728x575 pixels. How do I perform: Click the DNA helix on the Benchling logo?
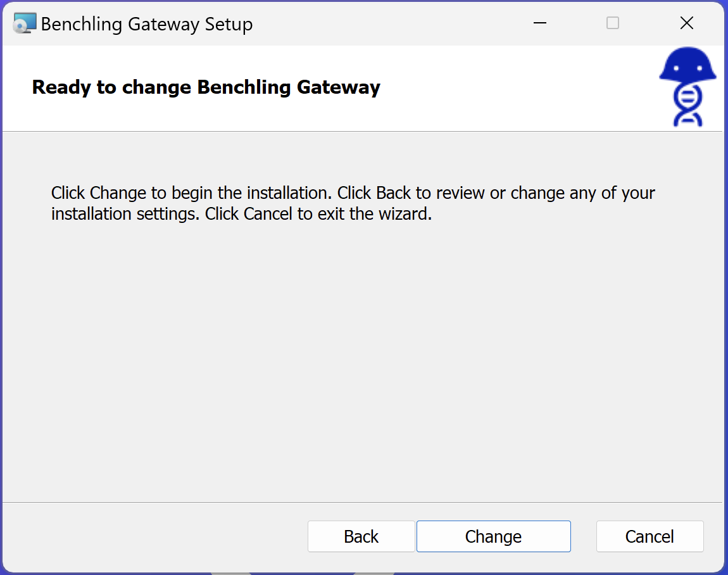[x=687, y=105]
